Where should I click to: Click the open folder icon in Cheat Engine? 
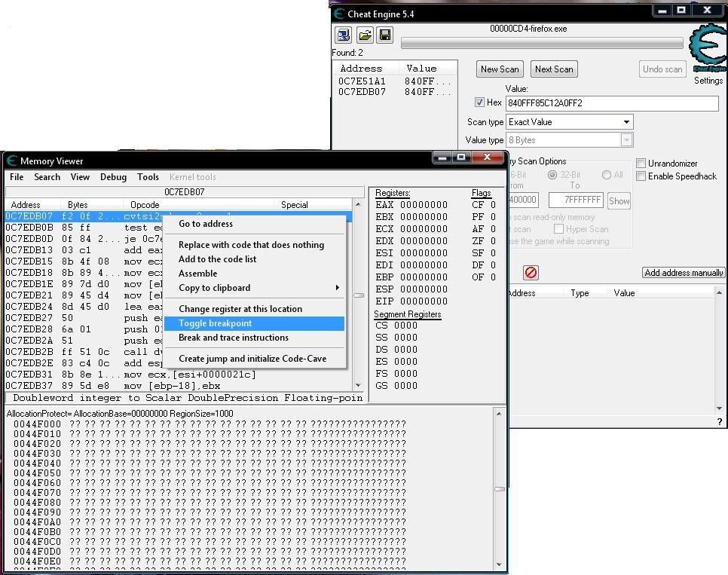pyautogui.click(x=365, y=35)
